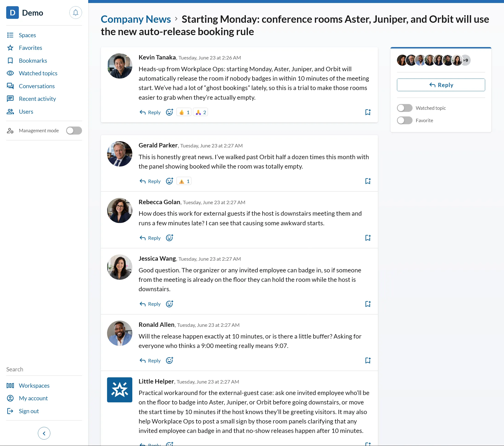The width and height of the screenshot is (504, 446).
Task: Open Jessica Wang's post avatar
Action: (120, 267)
